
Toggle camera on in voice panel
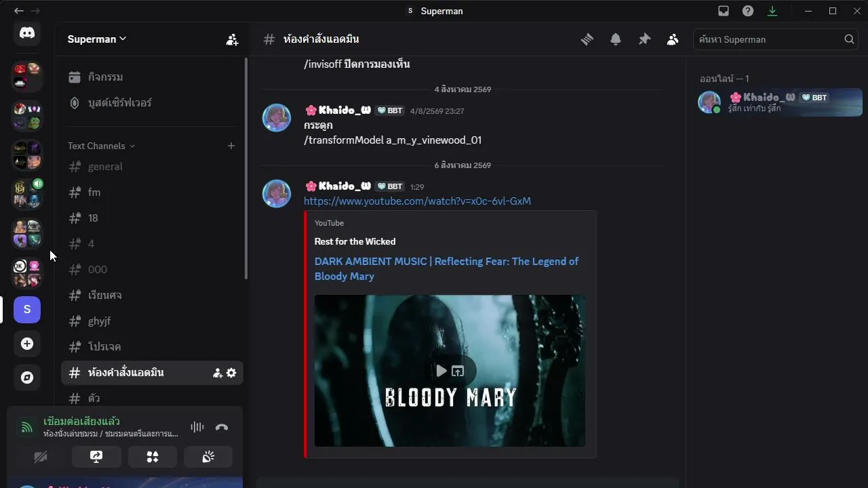[41, 457]
